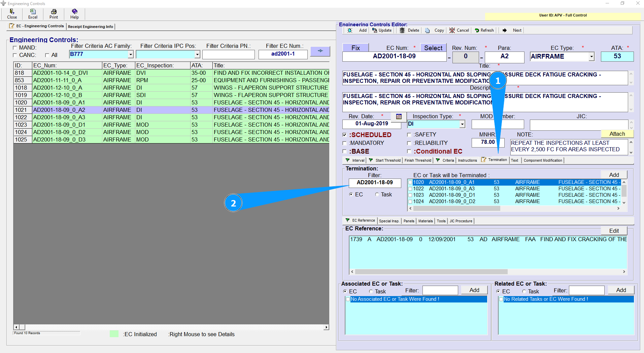Viewport: 644px width, 353px height.
Task: Switch to Receipt Engineering Info tab
Action: click(91, 27)
